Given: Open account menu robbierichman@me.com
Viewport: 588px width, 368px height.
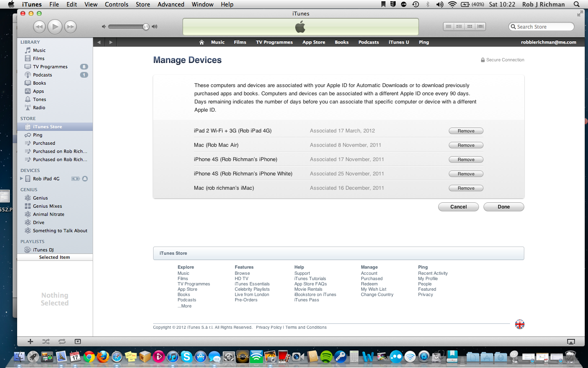Looking at the screenshot, I should 548,42.
